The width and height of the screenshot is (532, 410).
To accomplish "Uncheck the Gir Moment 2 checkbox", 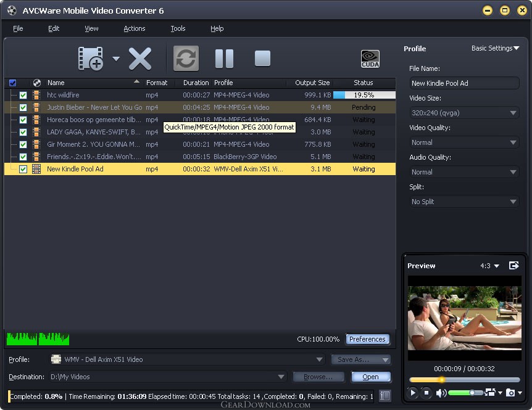I will [23, 144].
